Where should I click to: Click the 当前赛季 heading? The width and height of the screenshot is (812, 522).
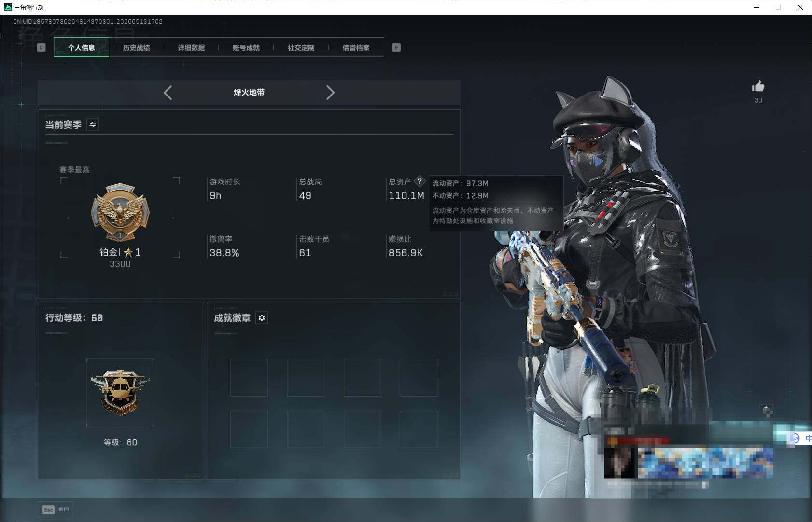(x=63, y=125)
